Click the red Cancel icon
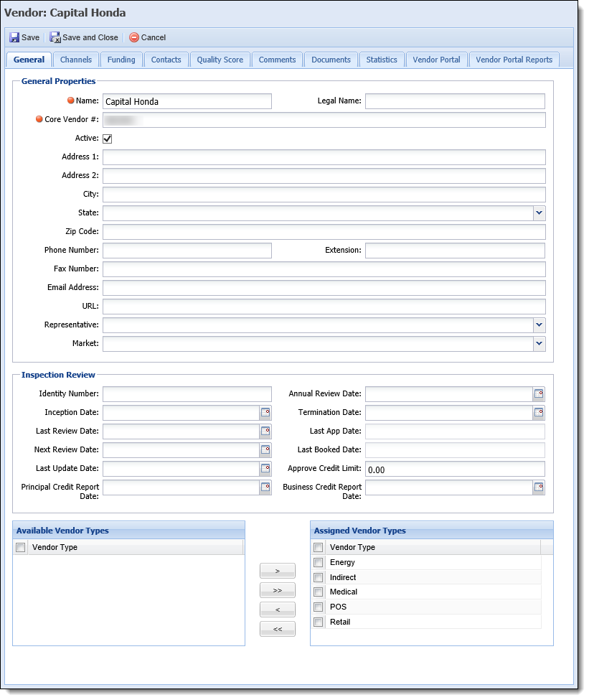This screenshot has height=700, width=589. click(x=134, y=37)
